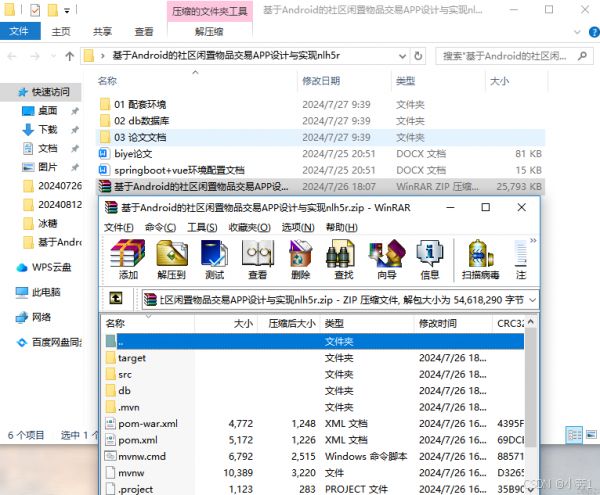Open WinRAR File (文件) menu
The height and width of the screenshot is (495, 600).
tap(119, 228)
